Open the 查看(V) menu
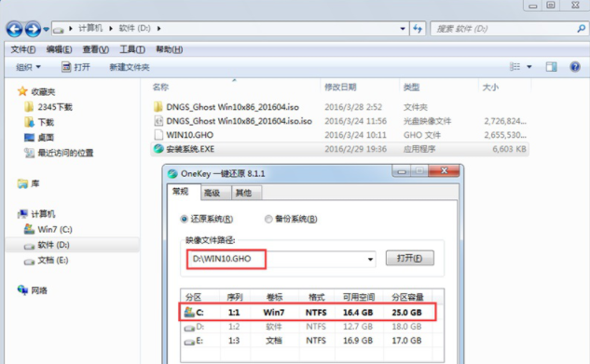 tap(96, 49)
